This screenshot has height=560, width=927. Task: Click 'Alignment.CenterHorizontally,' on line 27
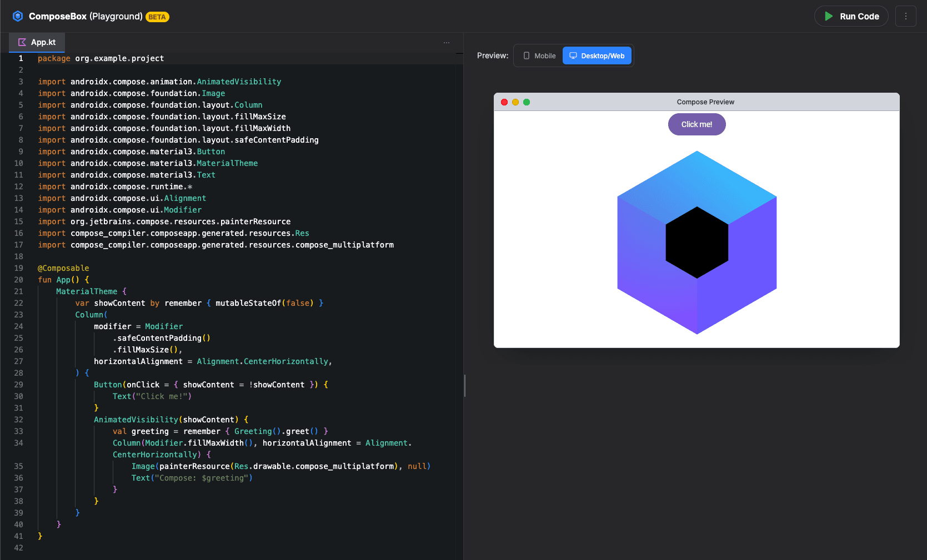[x=265, y=361]
